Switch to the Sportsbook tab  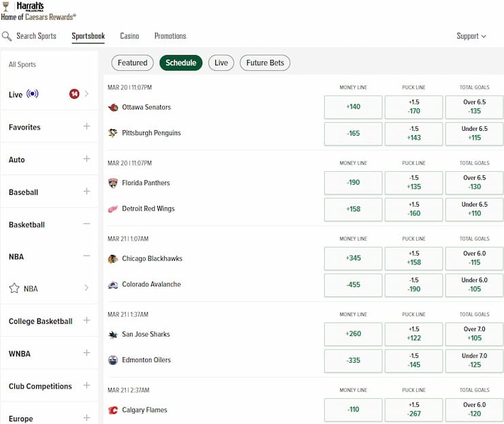pos(88,36)
